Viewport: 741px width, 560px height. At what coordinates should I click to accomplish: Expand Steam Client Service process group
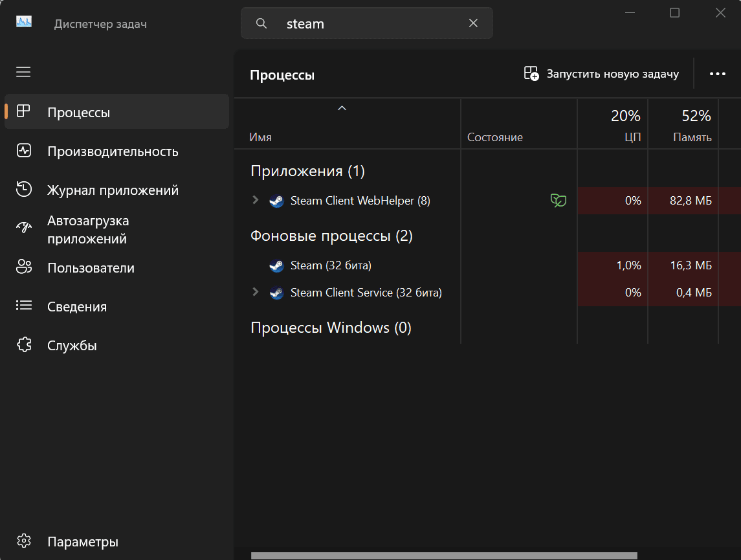pos(255,291)
